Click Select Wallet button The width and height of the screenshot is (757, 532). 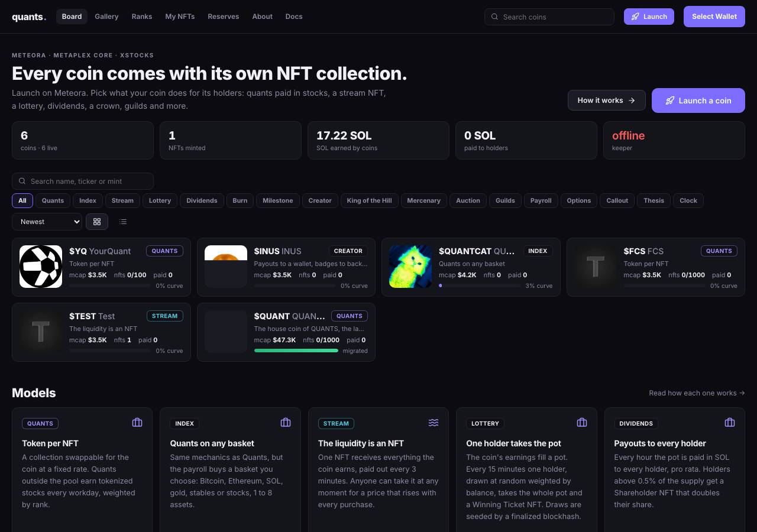[714, 17]
